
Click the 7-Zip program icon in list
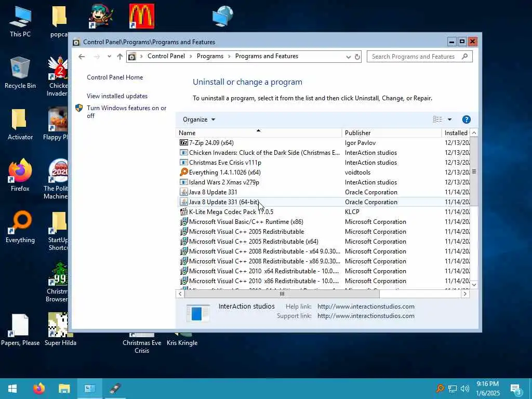183,142
